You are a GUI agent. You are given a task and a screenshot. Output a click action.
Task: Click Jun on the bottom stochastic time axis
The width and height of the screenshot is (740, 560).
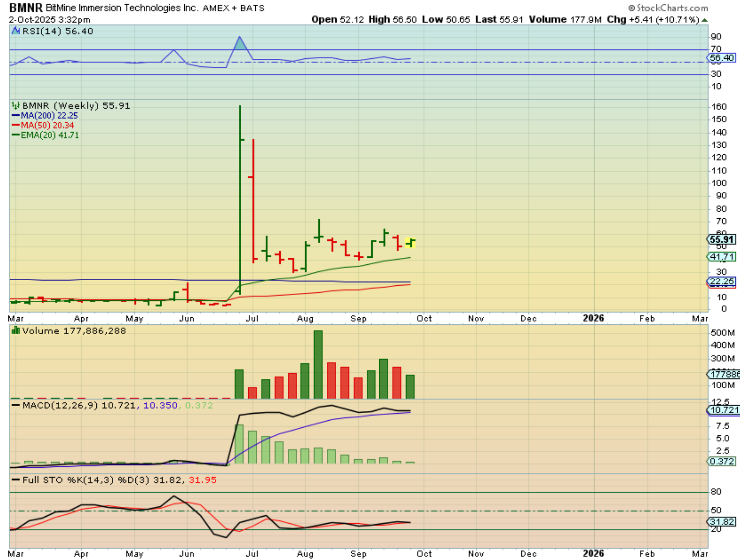pos(187,554)
